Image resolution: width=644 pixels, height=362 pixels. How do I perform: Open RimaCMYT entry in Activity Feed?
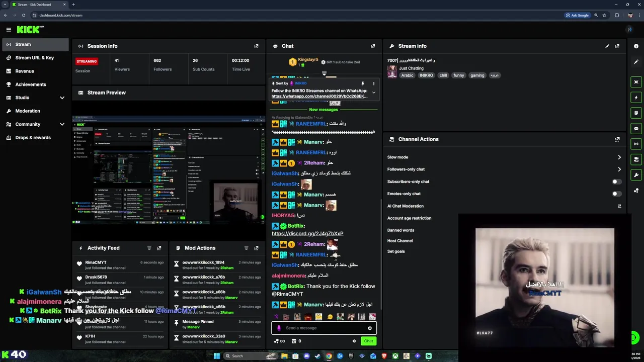tap(121, 265)
